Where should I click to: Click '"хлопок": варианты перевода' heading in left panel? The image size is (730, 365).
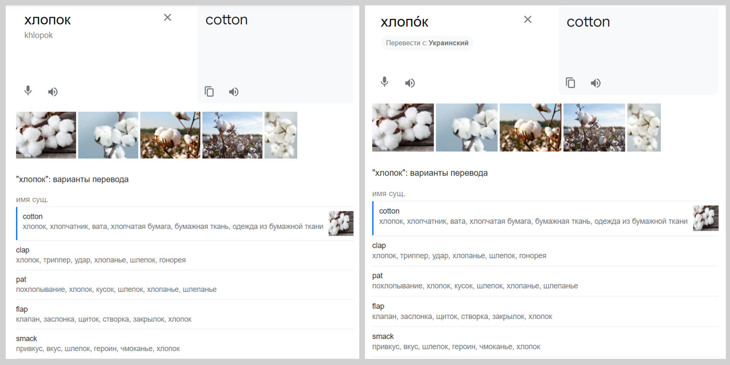[x=72, y=180]
